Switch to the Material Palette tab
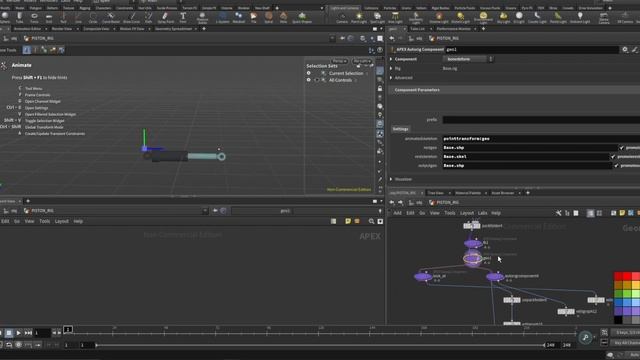Image resolution: width=640 pixels, height=360 pixels. (x=468, y=193)
